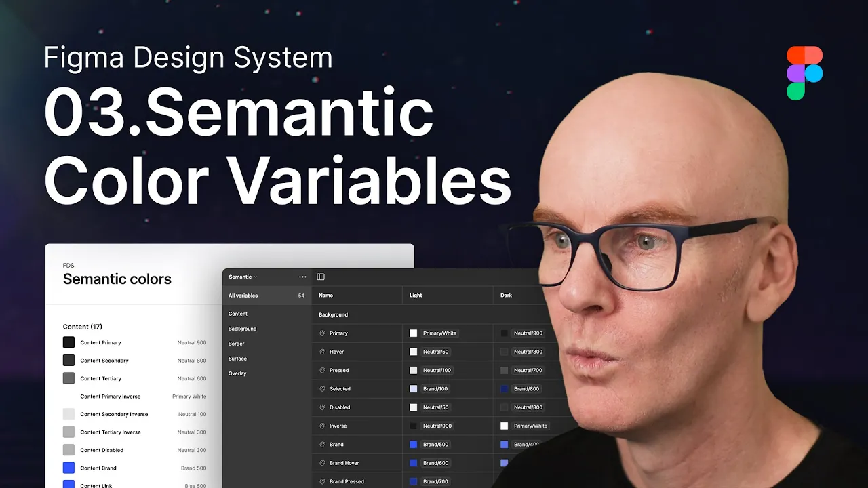Click the color variable icon beside Primary

coord(323,333)
